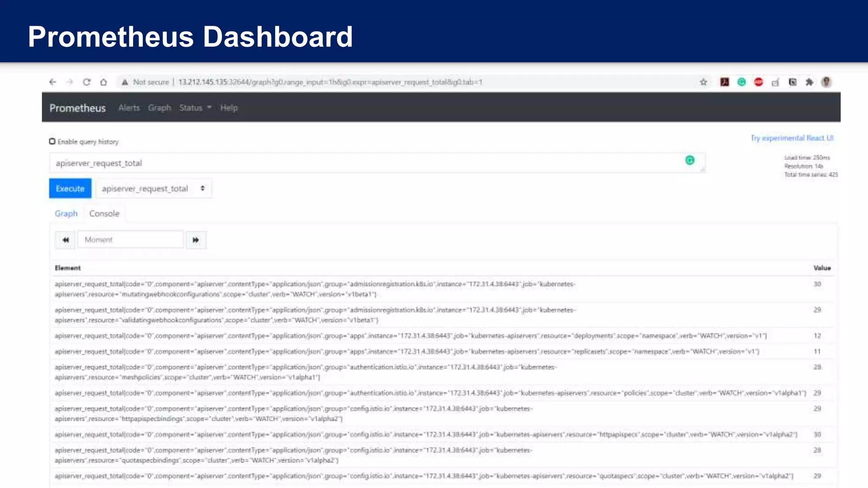Step time backward with rewind button
Viewport: 868px width, 488px height.
(x=65, y=240)
